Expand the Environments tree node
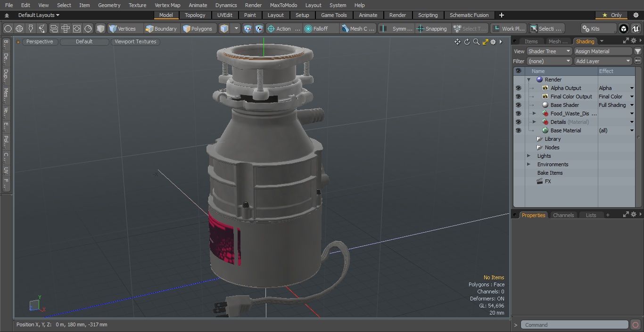644x332 pixels. tap(529, 164)
